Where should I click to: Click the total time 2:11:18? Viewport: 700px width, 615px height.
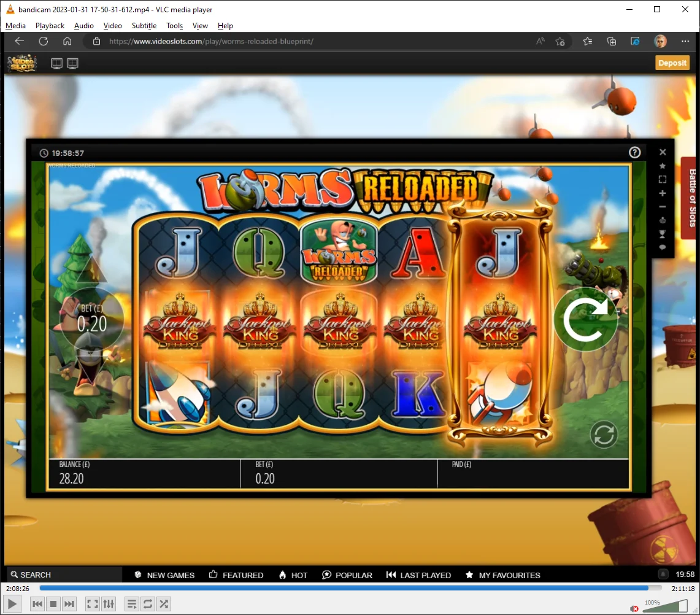tap(683, 589)
